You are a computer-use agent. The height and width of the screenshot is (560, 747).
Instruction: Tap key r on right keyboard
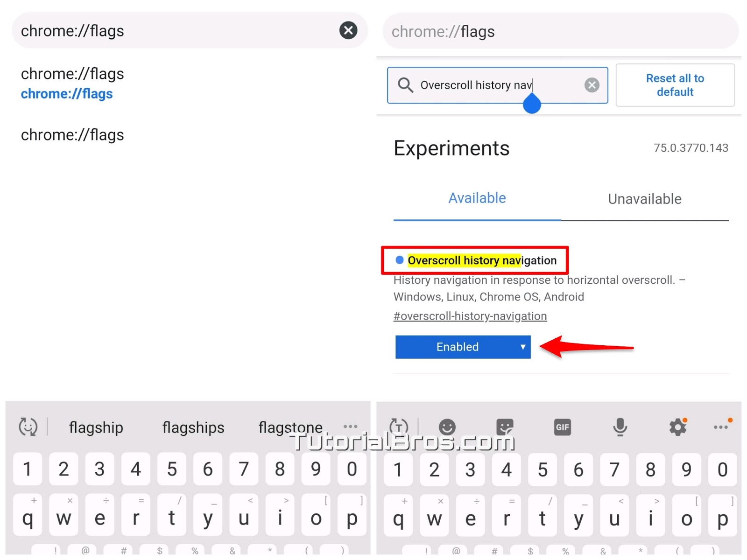tap(506, 516)
